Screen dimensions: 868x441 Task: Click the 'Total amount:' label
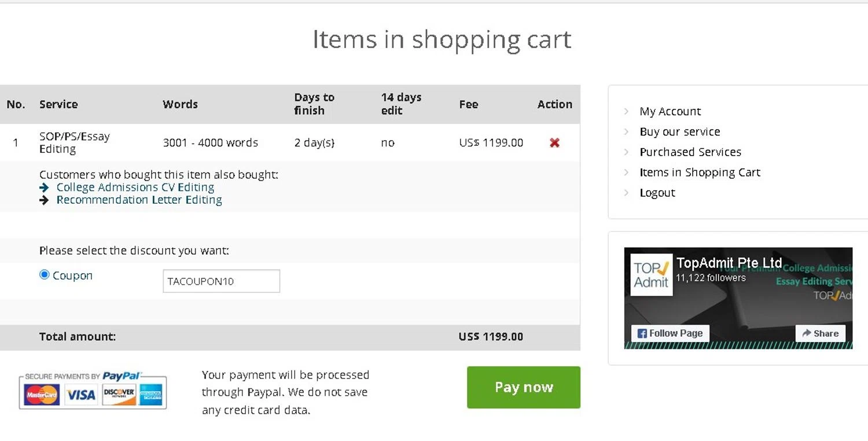(x=78, y=337)
